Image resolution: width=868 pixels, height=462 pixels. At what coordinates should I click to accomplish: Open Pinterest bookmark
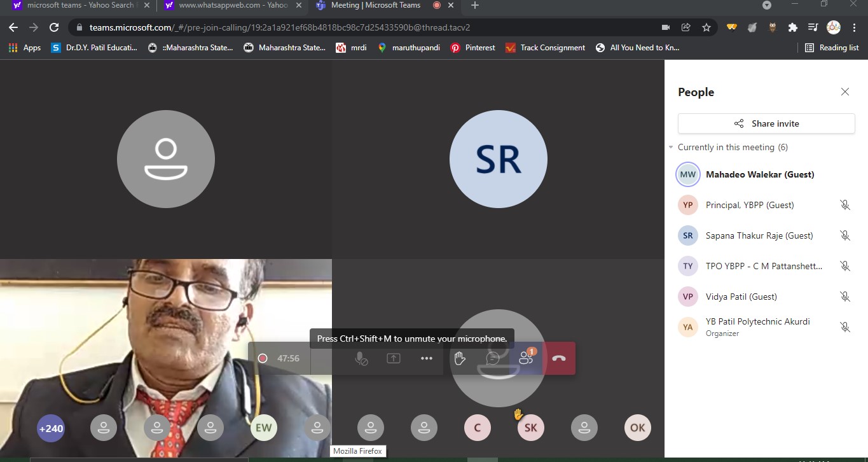click(x=472, y=48)
